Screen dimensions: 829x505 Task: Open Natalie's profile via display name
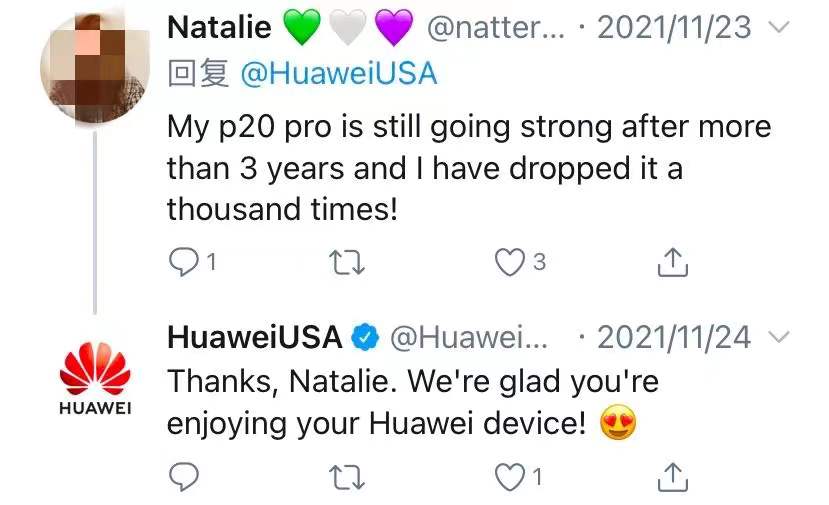(x=219, y=26)
